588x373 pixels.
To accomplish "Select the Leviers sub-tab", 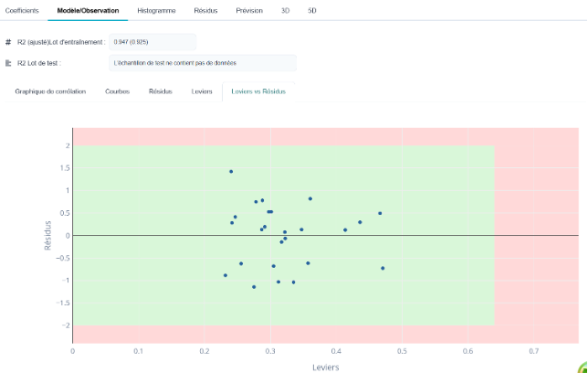I will point(202,91).
